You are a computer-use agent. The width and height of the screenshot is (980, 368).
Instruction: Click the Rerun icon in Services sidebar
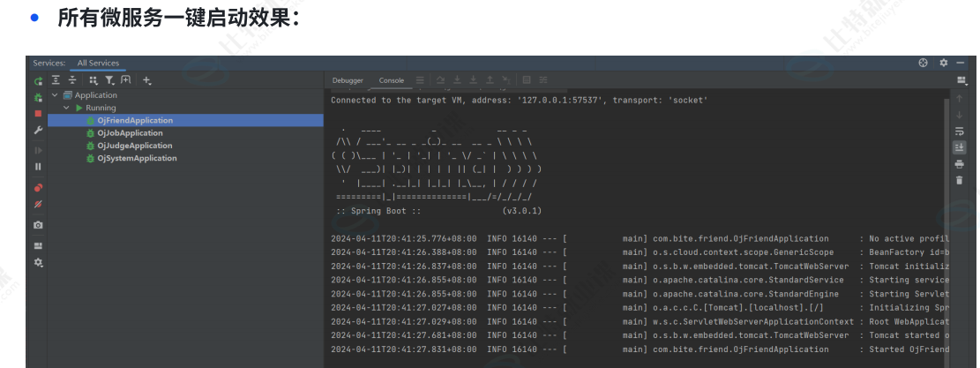38,80
